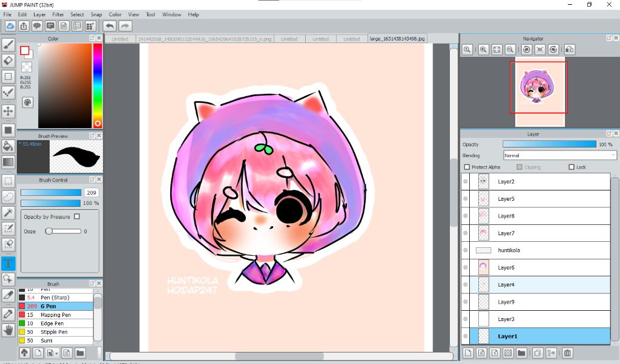620x364 pixels.
Task: Open the color palette icon in Color panel
Action: coord(27,103)
